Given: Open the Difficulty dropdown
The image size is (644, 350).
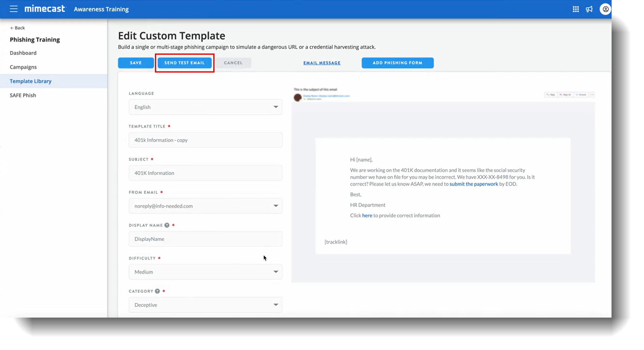Looking at the screenshot, I should click(x=205, y=272).
